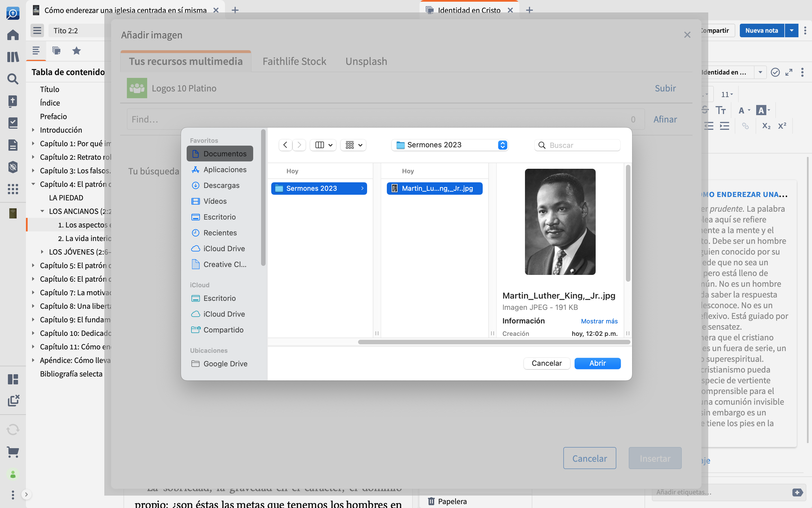Select Prefacio in table of contents

pyautogui.click(x=53, y=116)
